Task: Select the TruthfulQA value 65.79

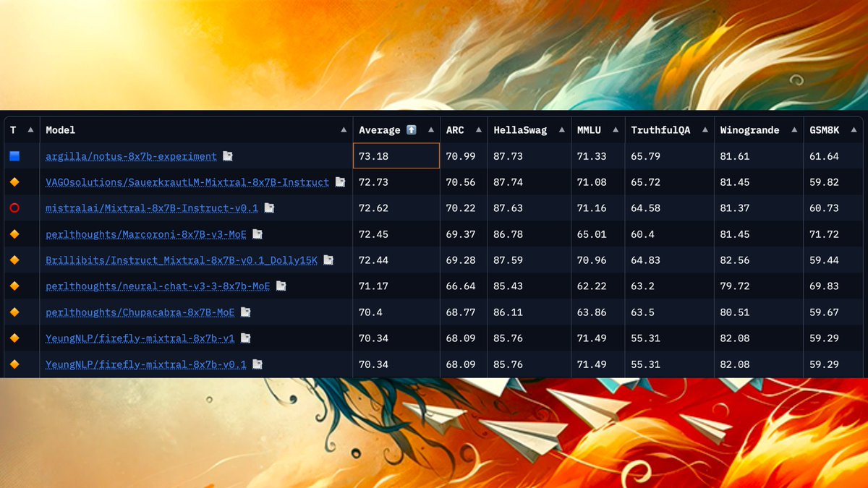Action: (645, 156)
